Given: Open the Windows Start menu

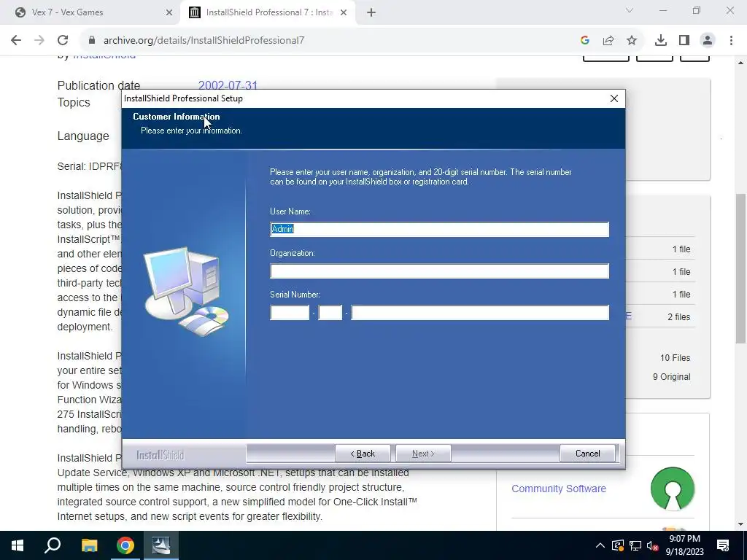Looking at the screenshot, I should click(x=18, y=545).
